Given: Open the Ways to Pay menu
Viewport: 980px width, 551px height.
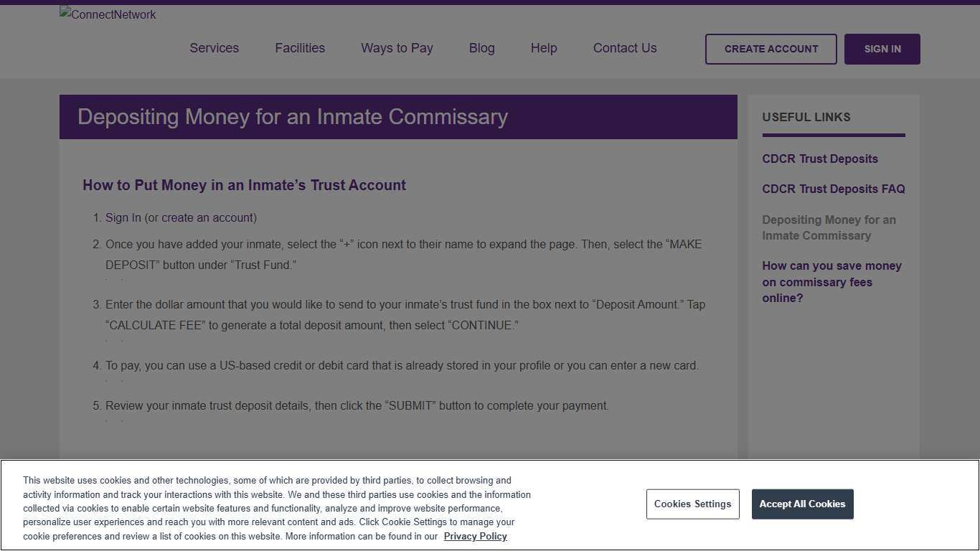Looking at the screenshot, I should (x=397, y=48).
